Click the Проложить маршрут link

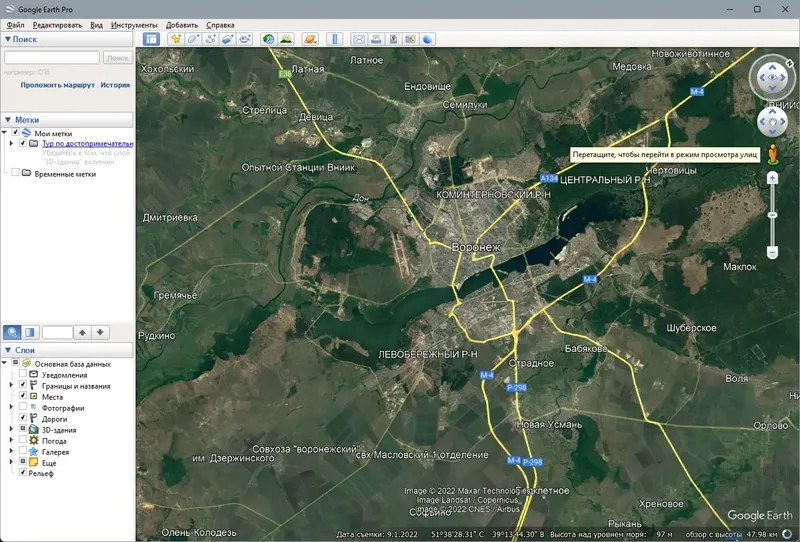[x=58, y=85]
